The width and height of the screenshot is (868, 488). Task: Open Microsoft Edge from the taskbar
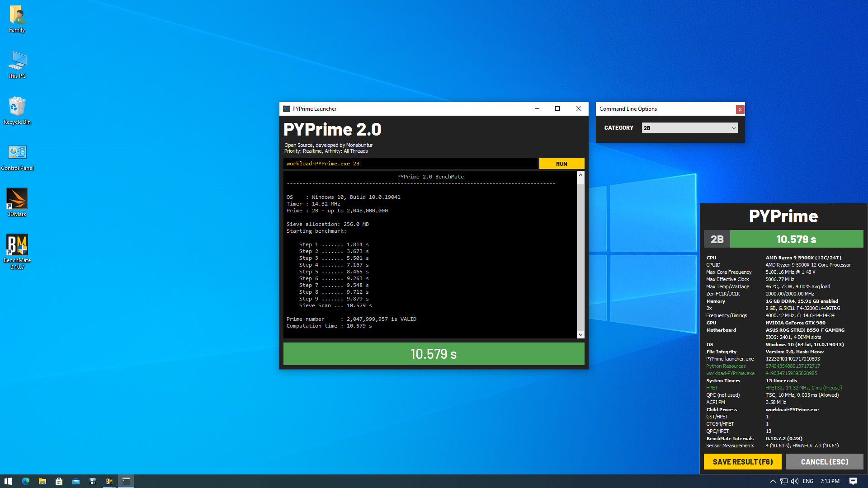coord(25,481)
